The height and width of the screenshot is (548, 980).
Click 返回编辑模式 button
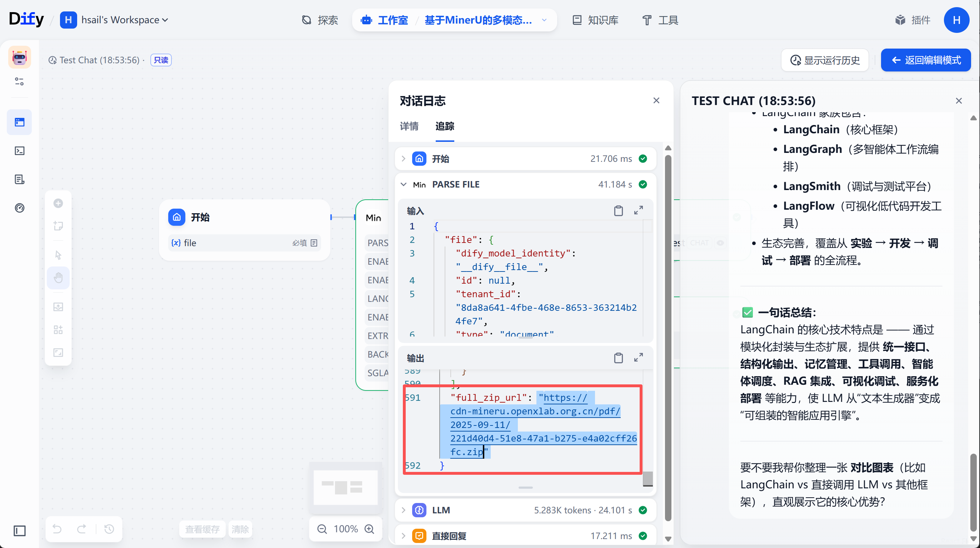pos(926,60)
